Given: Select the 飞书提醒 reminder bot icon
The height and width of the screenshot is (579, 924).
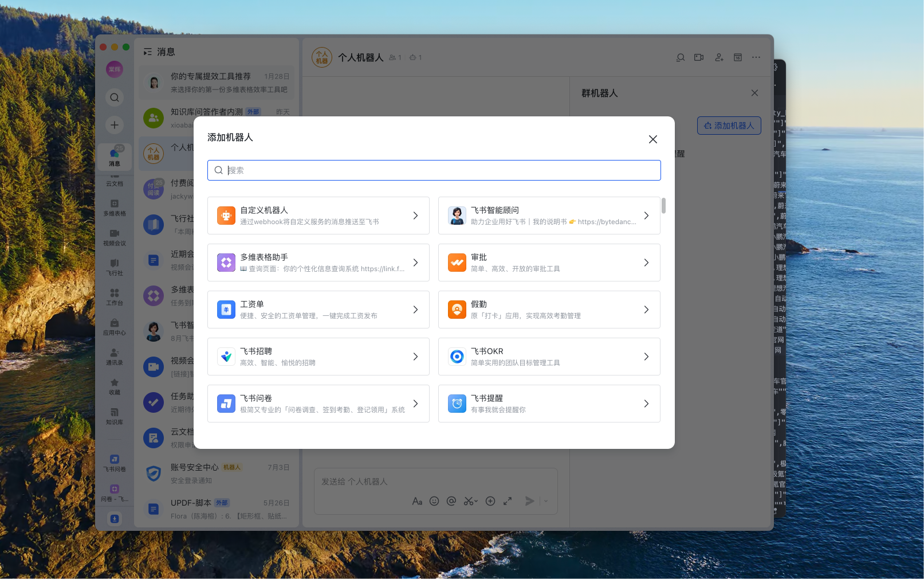Looking at the screenshot, I should point(457,404).
